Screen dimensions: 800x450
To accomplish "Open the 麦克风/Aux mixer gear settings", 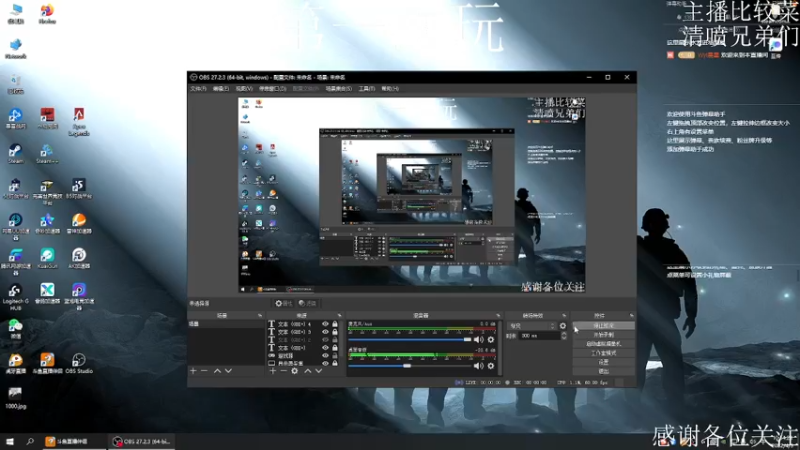I will click(491, 339).
